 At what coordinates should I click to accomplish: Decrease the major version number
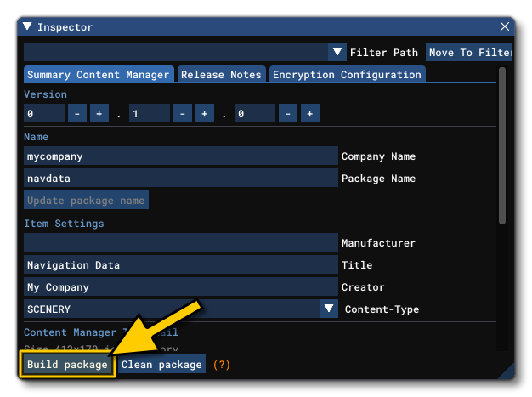click(x=77, y=114)
